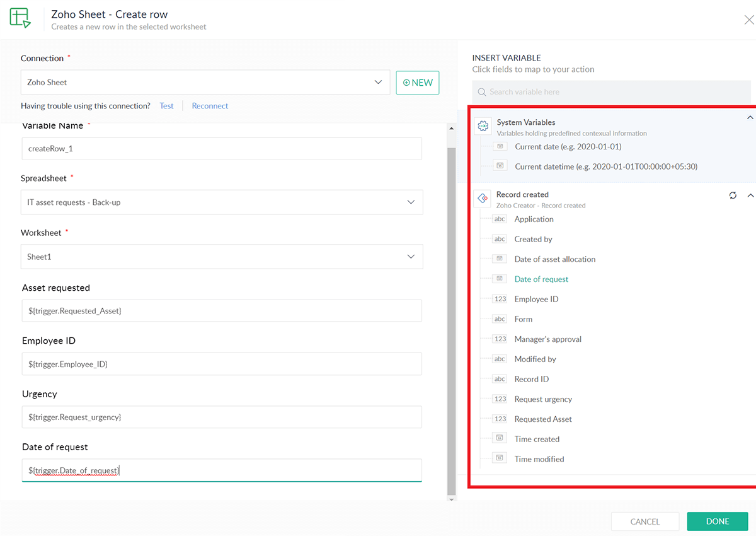The image size is (756, 536).
Task: Select the Employee ID variable in list
Action: (536, 299)
